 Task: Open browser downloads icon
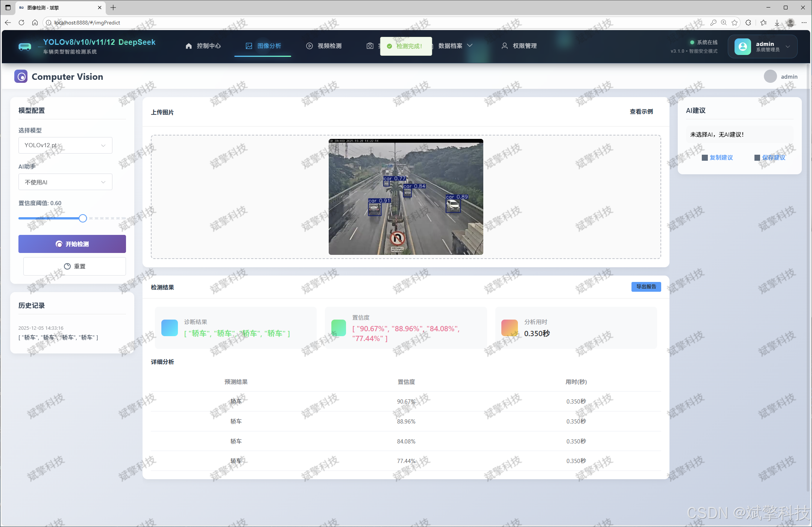(x=777, y=23)
